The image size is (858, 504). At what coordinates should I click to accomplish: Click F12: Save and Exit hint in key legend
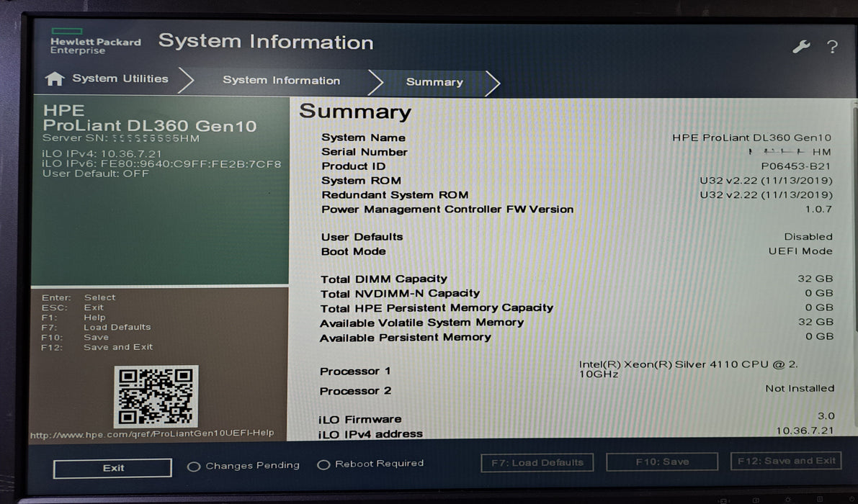tap(97, 348)
